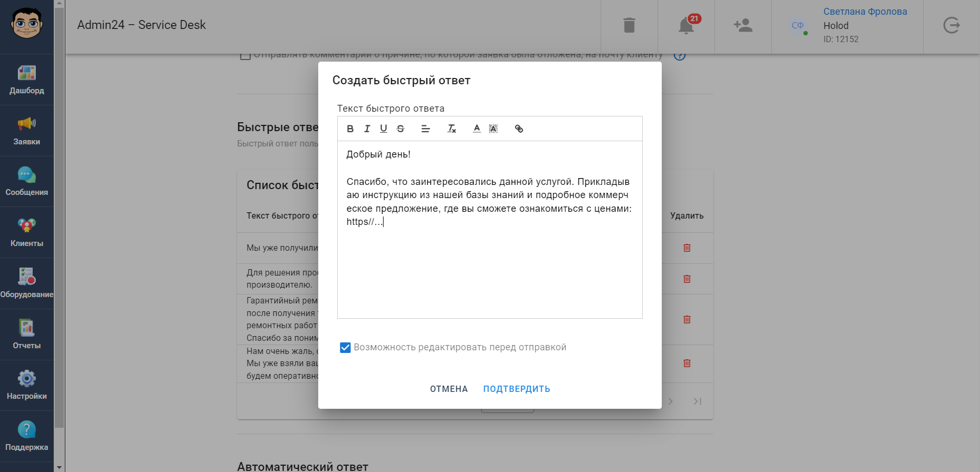Open Поддержка in the sidebar

coord(27,436)
